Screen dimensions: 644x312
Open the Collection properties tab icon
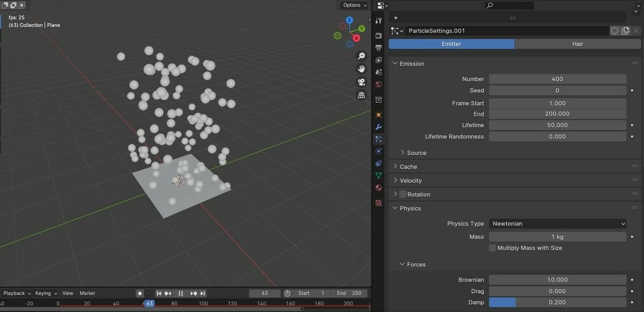pyautogui.click(x=378, y=100)
